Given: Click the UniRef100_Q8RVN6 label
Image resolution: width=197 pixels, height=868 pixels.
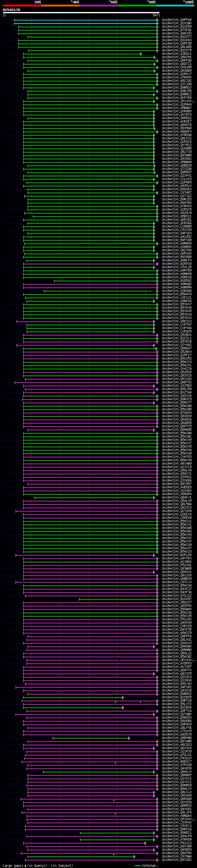Looking at the screenshot, I should [177, 738].
